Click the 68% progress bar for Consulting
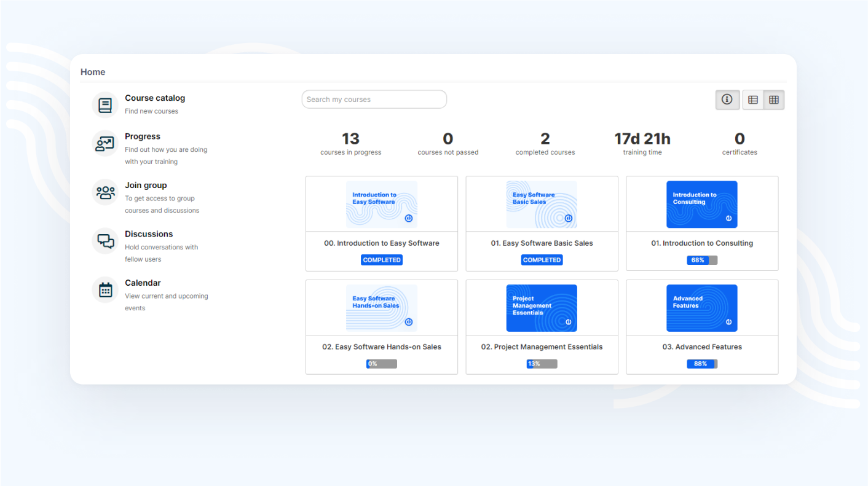868x486 pixels. [x=701, y=261]
